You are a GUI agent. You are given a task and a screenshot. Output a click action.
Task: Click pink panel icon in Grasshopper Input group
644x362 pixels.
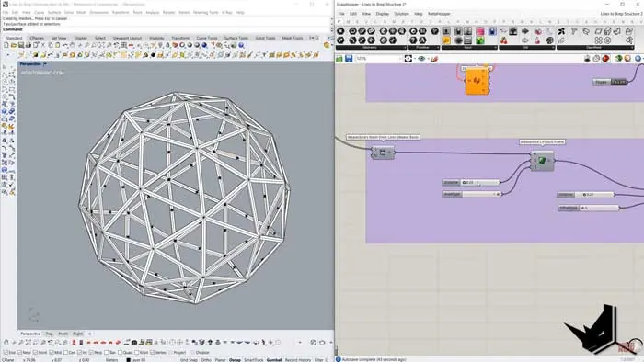click(x=479, y=31)
